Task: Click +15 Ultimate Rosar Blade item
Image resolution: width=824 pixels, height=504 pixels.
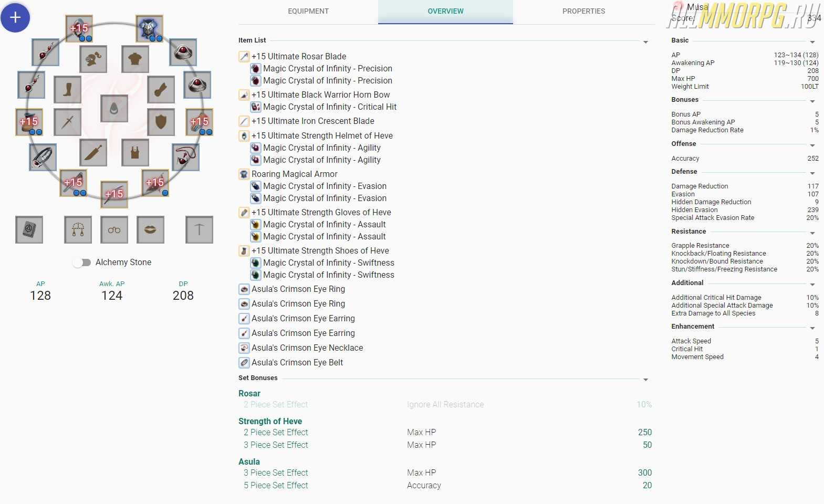Action: (298, 56)
